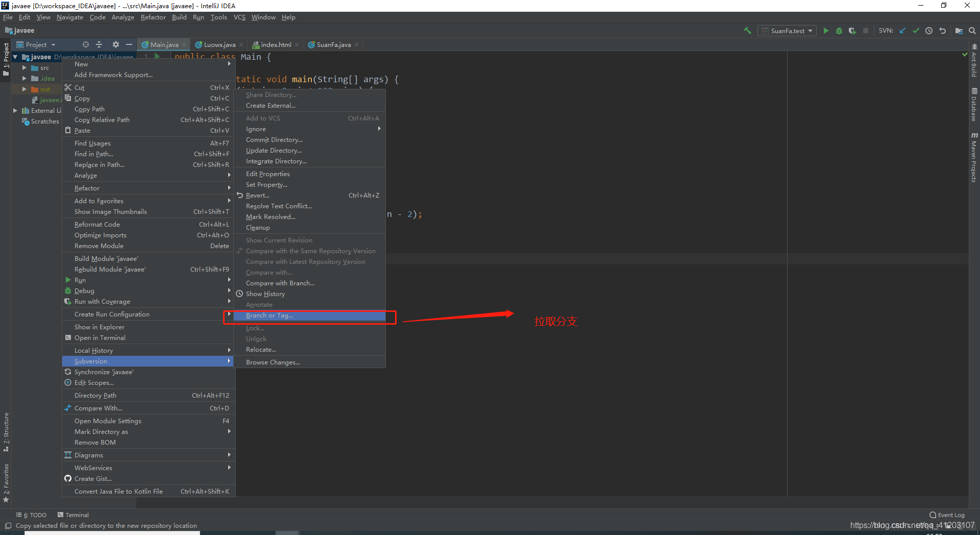Open SVN Show History clock icon
Image resolution: width=980 pixels, height=535 pixels.
pos(929,31)
